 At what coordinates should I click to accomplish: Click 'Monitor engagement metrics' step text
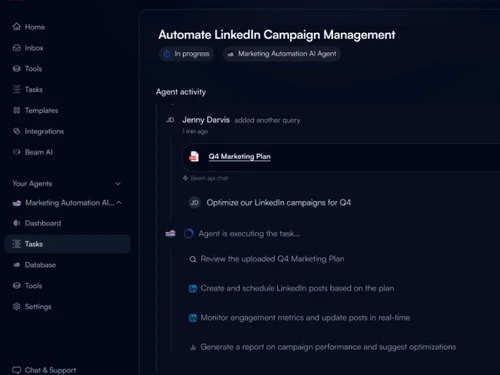click(305, 318)
